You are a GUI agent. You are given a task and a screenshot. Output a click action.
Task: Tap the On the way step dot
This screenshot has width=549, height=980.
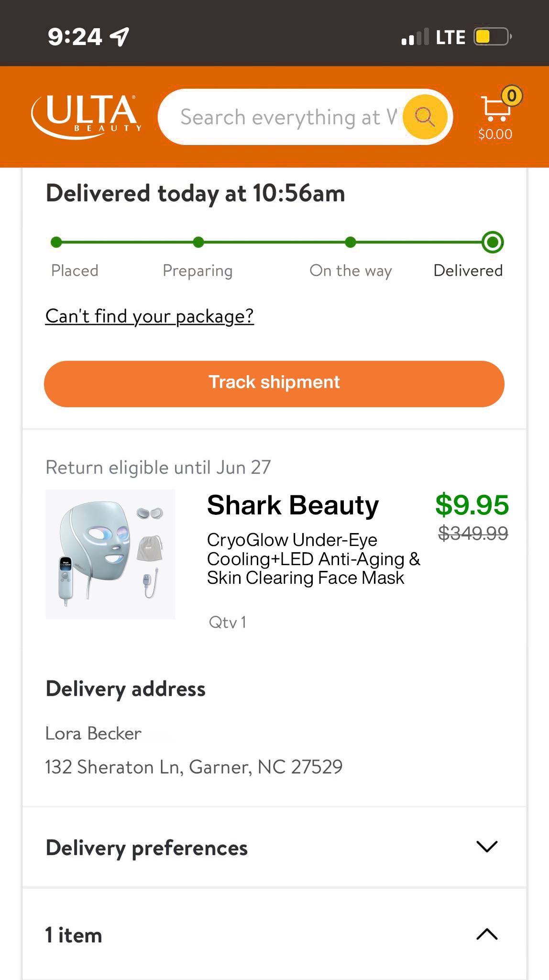[351, 242]
